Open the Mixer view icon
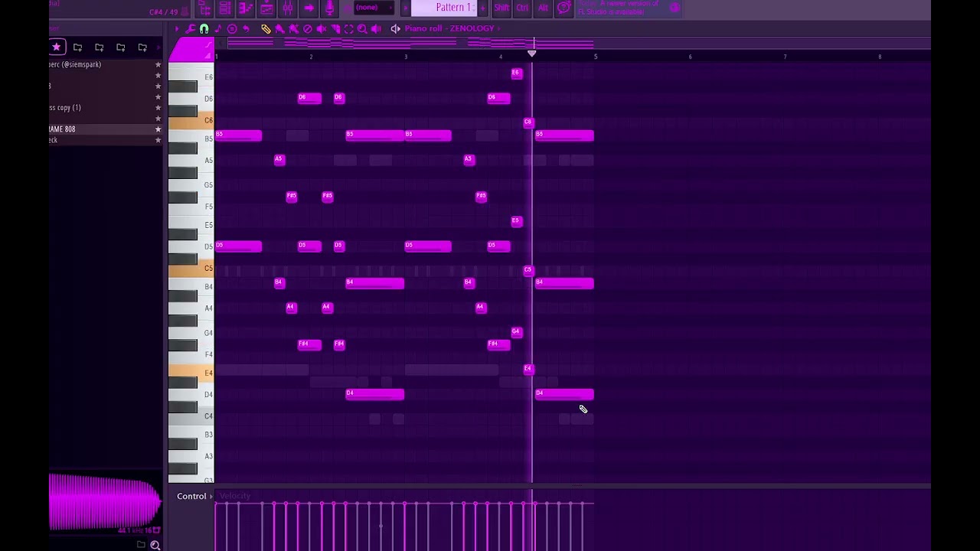The width and height of the screenshot is (980, 551). tap(287, 8)
